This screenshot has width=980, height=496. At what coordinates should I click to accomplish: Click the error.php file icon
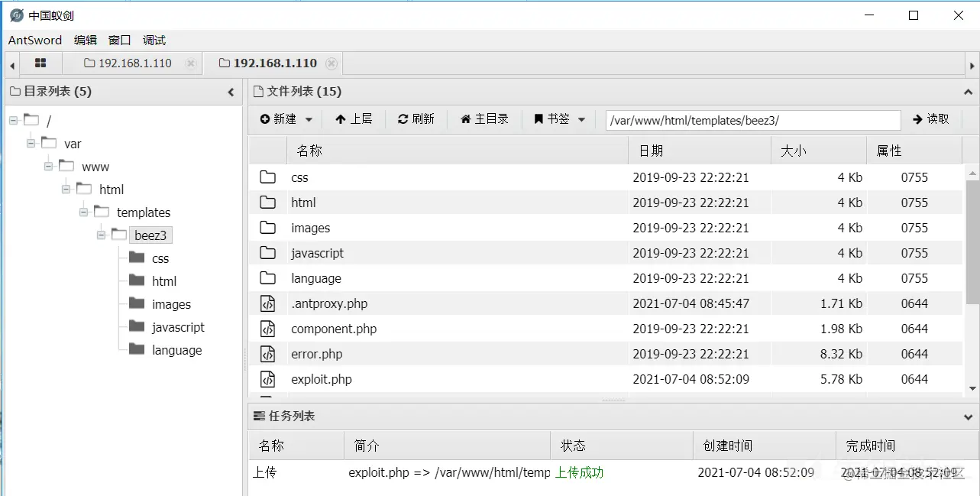267,354
